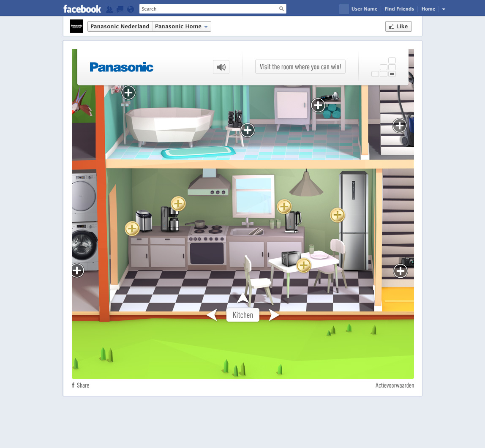
Task: Open plus hotspot on washing machine
Action: (77, 271)
